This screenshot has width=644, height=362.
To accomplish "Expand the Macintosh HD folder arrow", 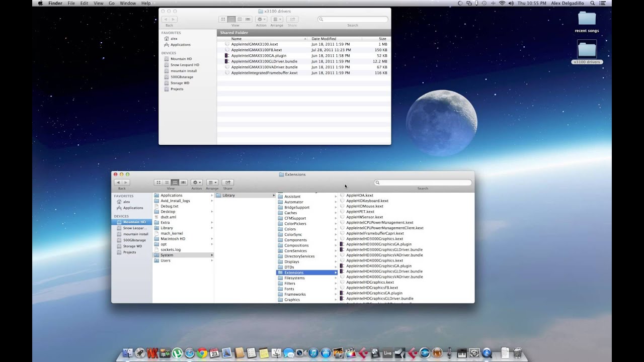I will click(212, 239).
